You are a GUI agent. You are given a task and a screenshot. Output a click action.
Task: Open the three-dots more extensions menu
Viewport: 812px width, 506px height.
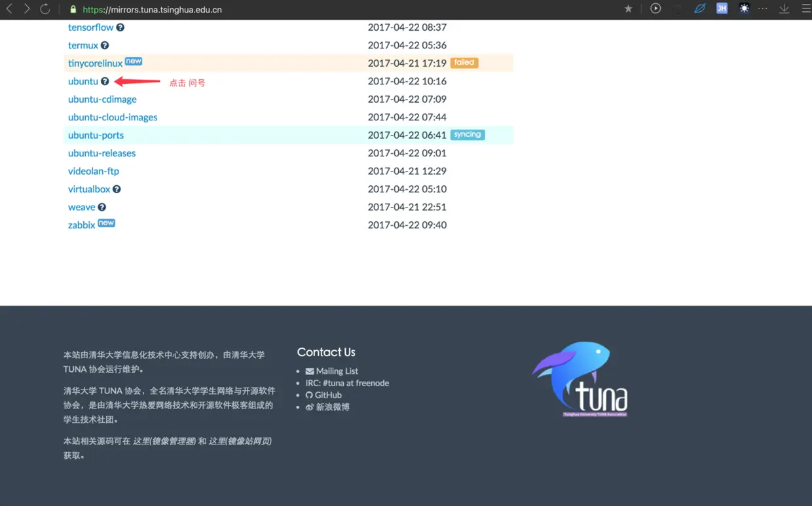[763, 9]
